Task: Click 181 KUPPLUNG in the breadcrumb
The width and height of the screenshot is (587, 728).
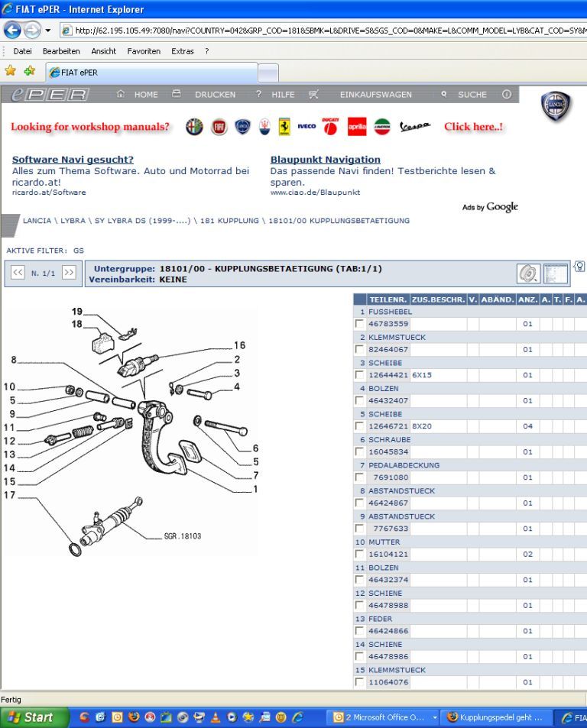Action: tap(229, 221)
